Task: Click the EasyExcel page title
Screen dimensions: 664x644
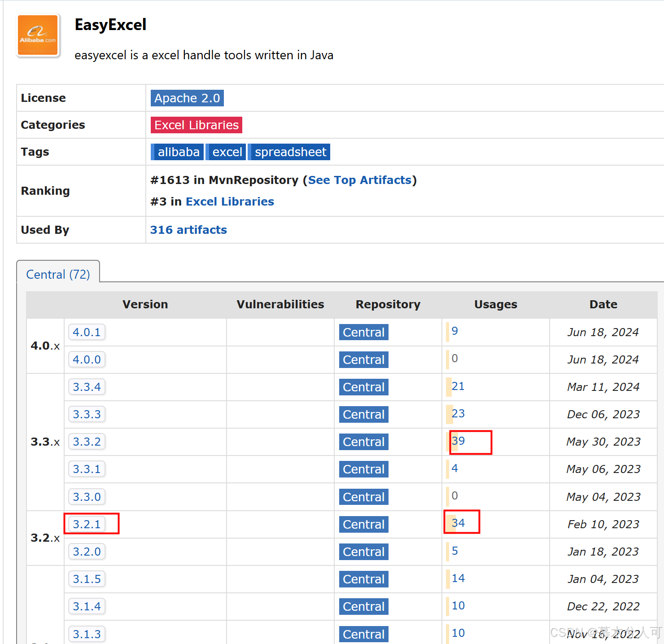Action: pos(110,25)
